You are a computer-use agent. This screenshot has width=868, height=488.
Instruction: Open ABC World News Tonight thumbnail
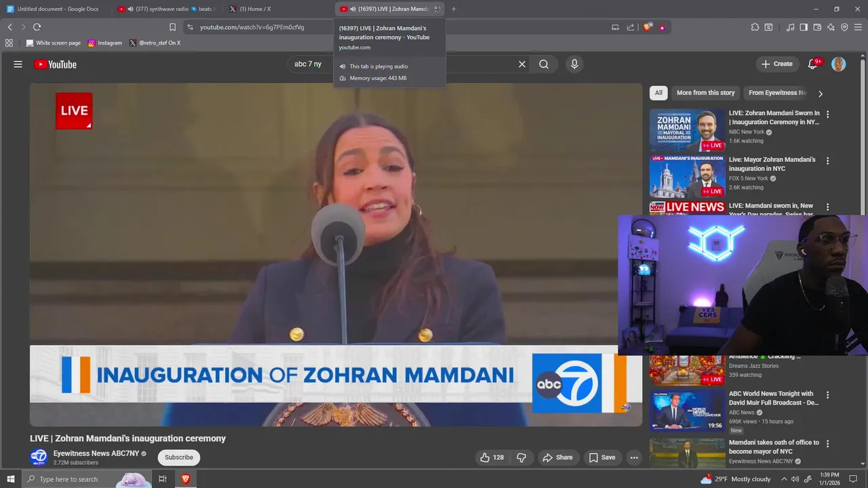(x=687, y=411)
